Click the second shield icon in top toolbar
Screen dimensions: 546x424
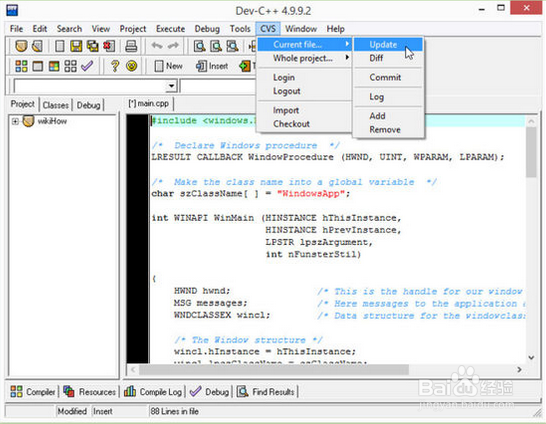[38, 46]
